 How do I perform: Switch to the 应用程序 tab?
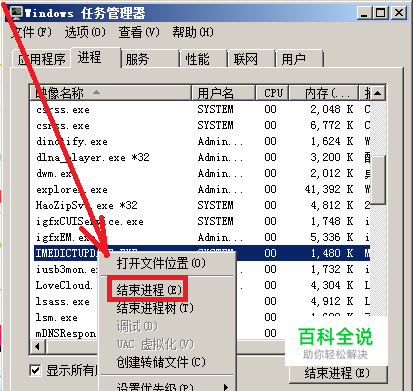pyautogui.click(x=41, y=59)
